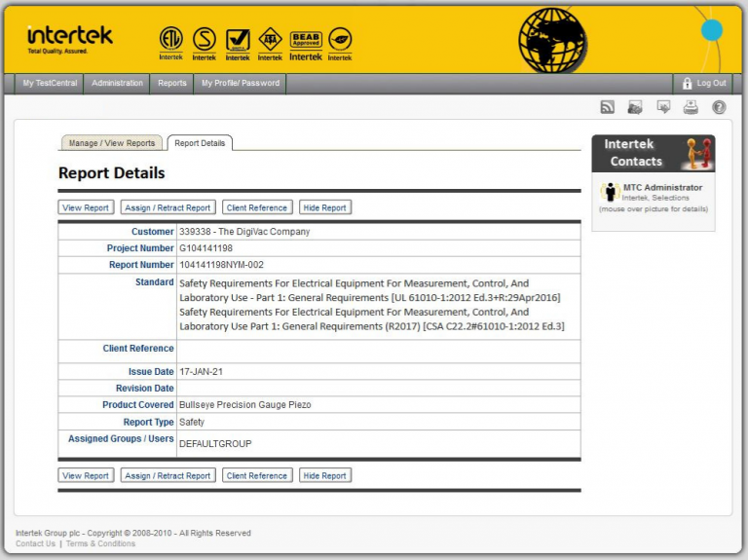Click the Intertek logo
Image resolution: width=748 pixels, height=560 pixels.
click(70, 39)
